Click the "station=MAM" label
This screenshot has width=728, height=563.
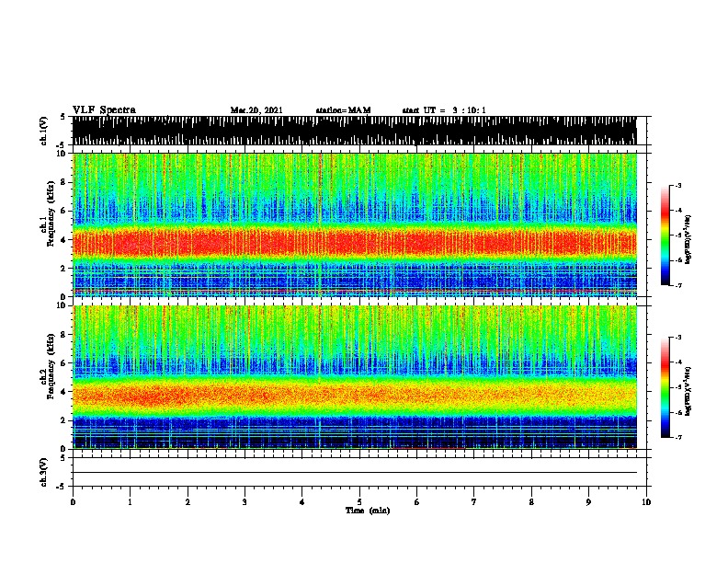pos(343,110)
